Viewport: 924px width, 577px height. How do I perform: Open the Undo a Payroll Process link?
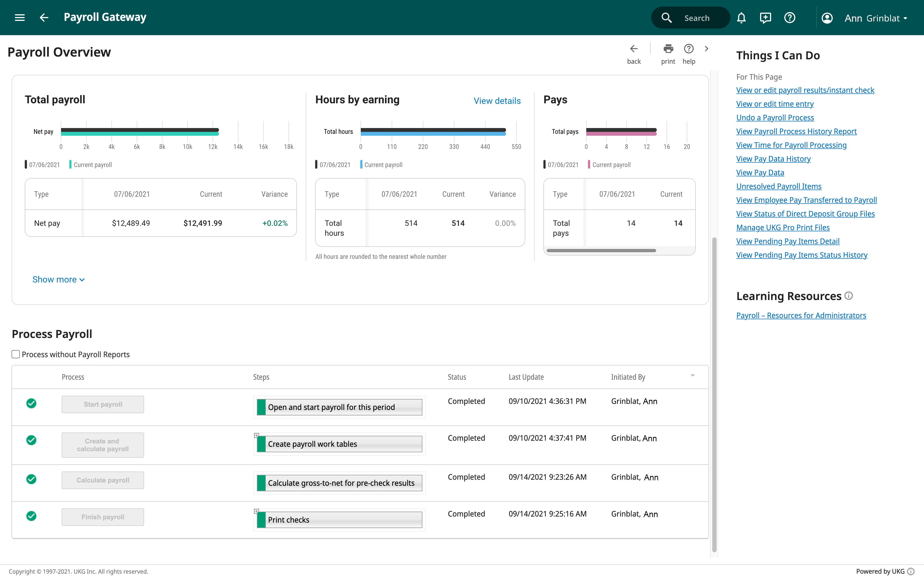pyautogui.click(x=776, y=118)
